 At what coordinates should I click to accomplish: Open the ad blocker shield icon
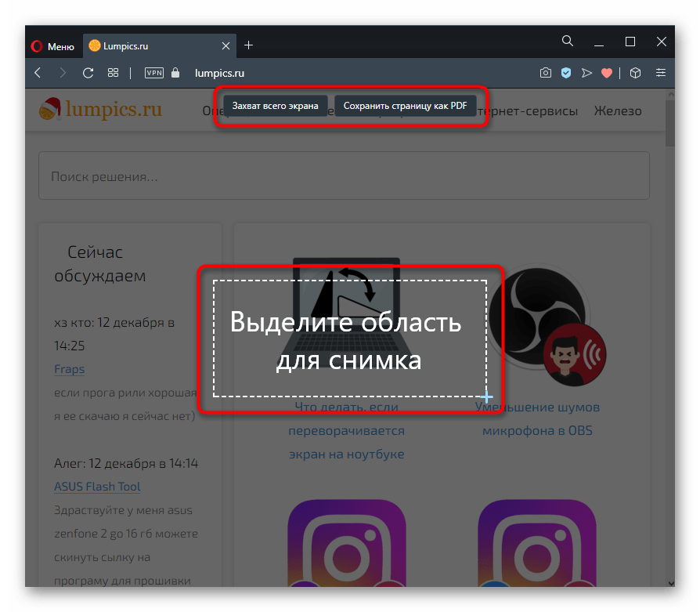pyautogui.click(x=566, y=73)
